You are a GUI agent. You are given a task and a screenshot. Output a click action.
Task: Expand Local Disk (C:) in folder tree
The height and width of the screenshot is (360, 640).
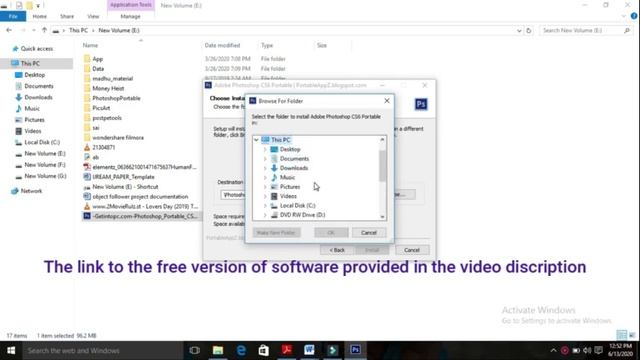coord(265,206)
